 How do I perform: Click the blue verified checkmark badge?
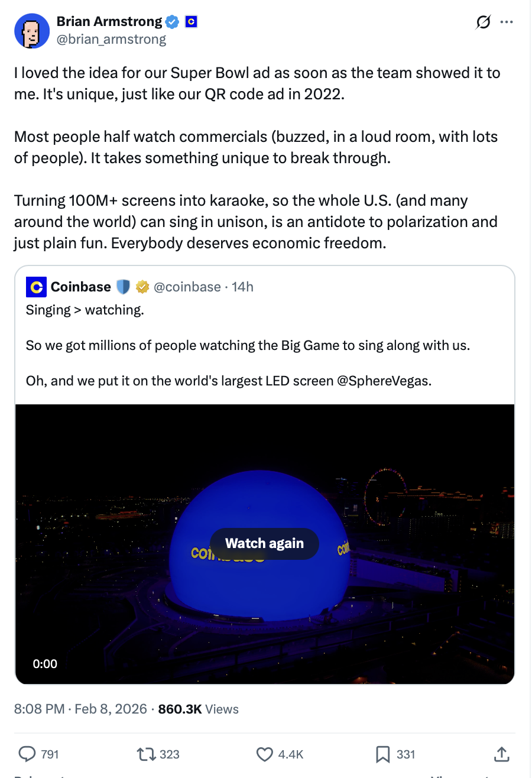(173, 22)
